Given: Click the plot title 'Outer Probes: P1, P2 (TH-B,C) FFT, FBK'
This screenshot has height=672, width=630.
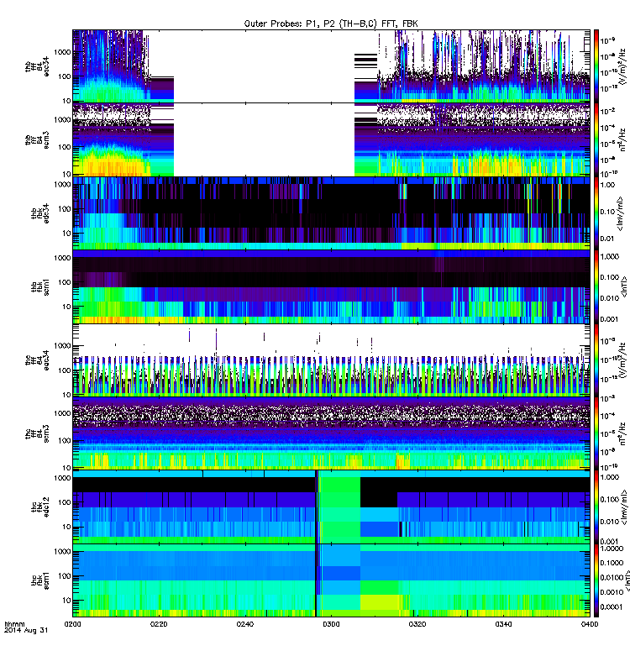Looking at the screenshot, I should tap(330, 24).
